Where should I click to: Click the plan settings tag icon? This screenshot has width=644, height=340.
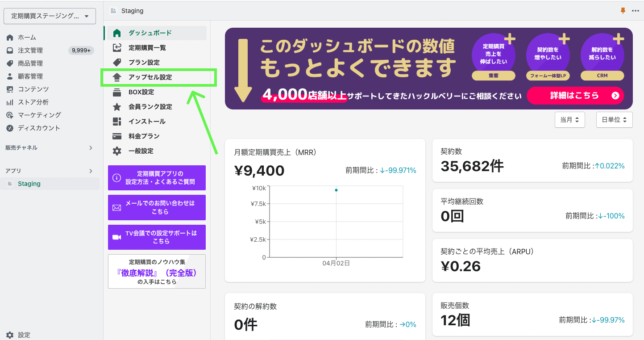coord(117,63)
